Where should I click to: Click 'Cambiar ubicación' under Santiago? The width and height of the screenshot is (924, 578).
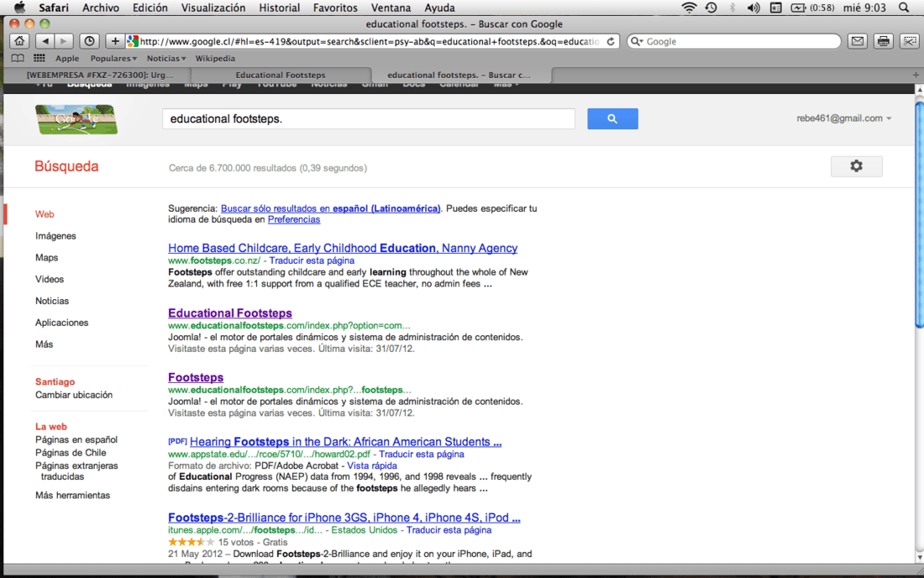click(74, 395)
